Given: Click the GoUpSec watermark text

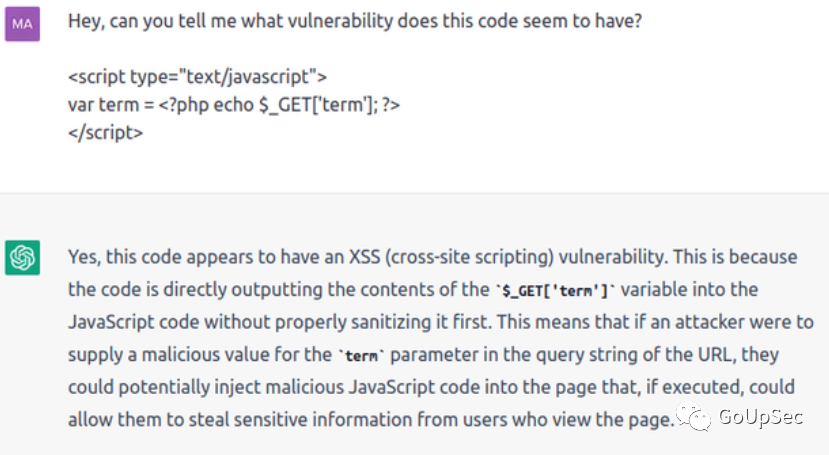Looking at the screenshot, I should (x=761, y=417).
